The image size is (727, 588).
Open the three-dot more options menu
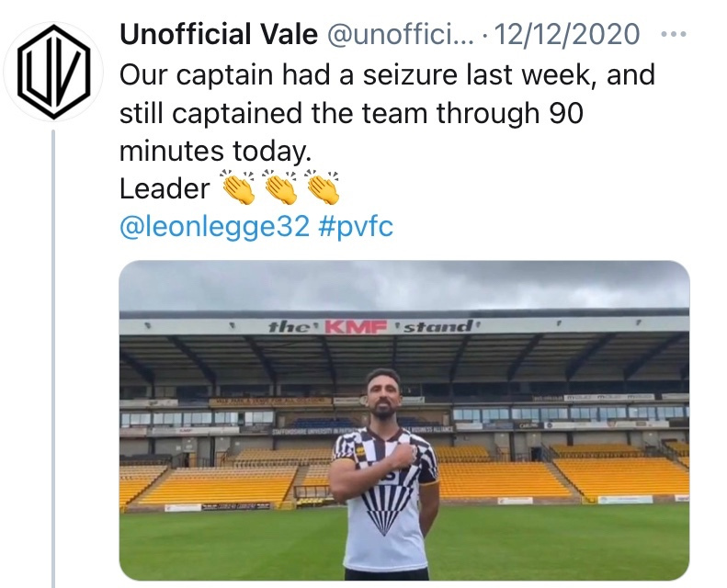pyautogui.click(x=674, y=35)
